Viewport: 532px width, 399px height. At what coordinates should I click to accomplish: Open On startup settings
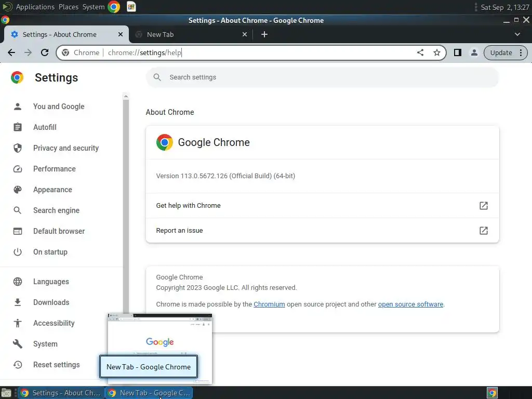(x=50, y=252)
